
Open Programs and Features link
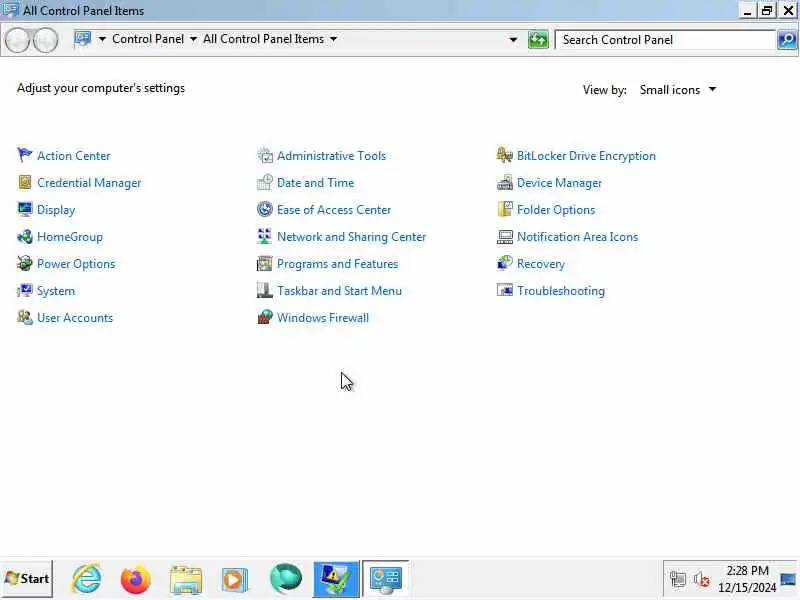point(337,264)
